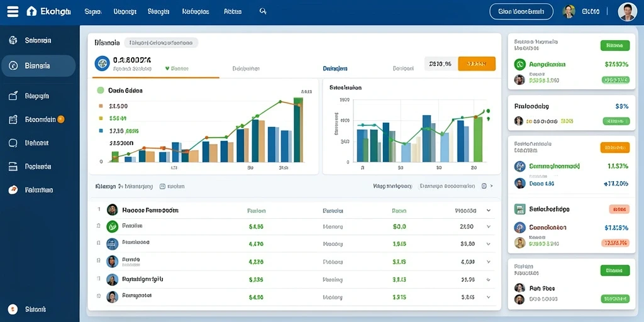644x322 pixels.
Task: Expand the chevron on the last table row
Action: [488, 296]
